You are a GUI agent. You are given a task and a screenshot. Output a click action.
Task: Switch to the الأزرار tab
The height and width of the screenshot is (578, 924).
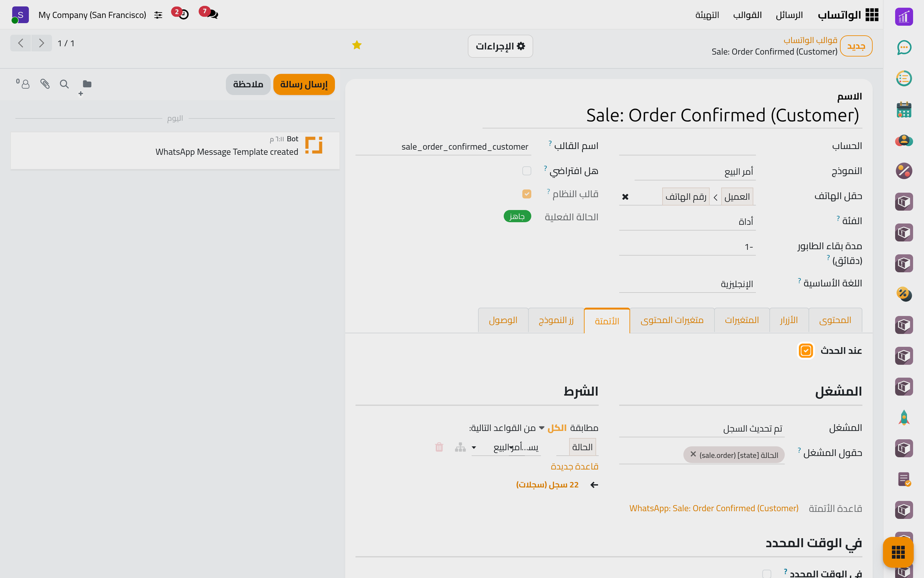pyautogui.click(x=789, y=320)
